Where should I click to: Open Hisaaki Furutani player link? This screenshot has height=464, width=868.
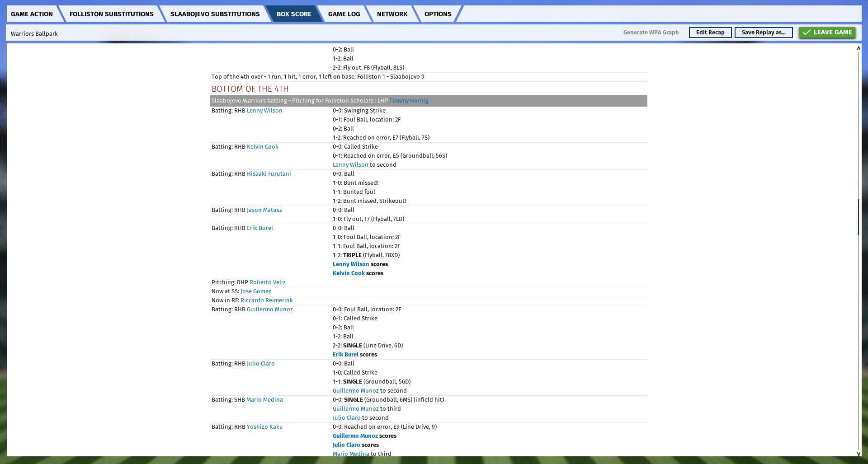(269, 174)
